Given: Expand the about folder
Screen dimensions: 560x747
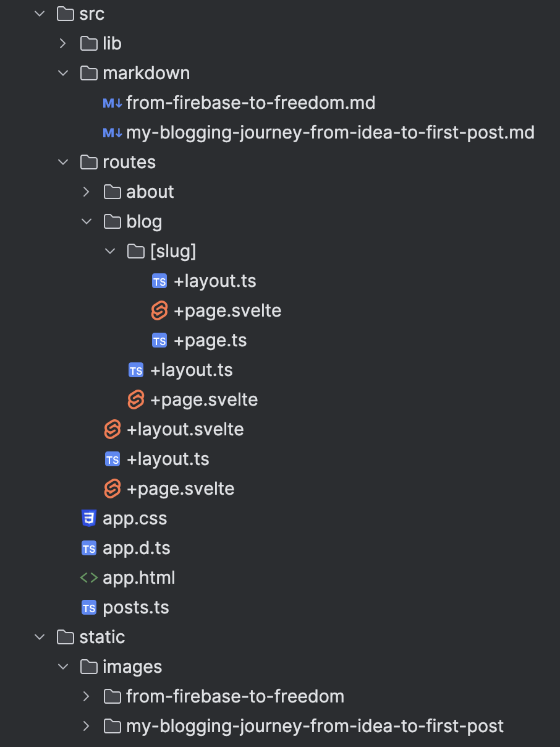Looking at the screenshot, I should (86, 192).
